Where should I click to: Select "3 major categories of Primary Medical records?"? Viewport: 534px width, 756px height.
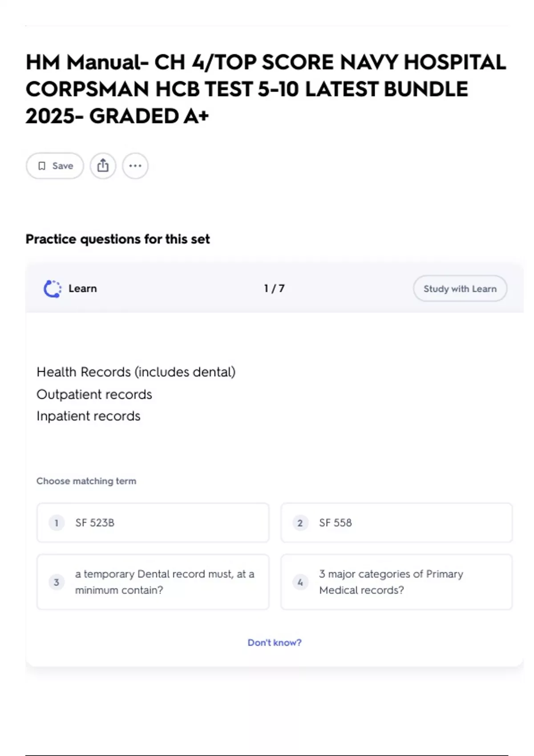tap(396, 582)
